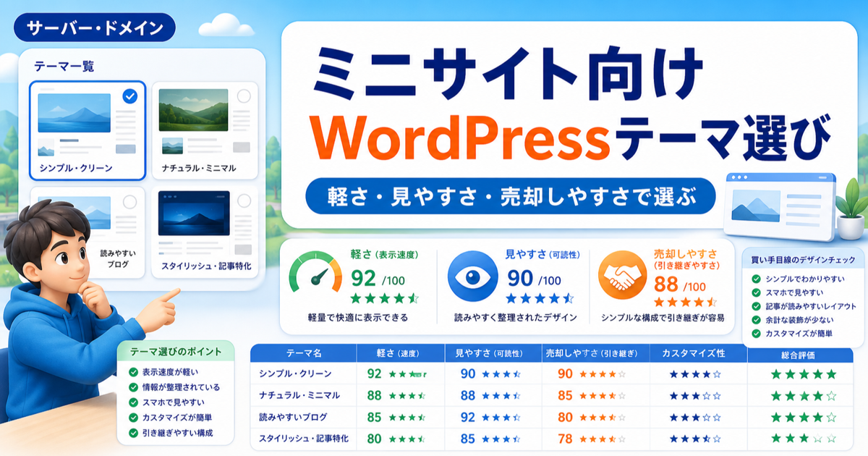
Task: Click the 売却しやすさ score 85 in ナチュラル・ミニマル row
Action: (566, 396)
